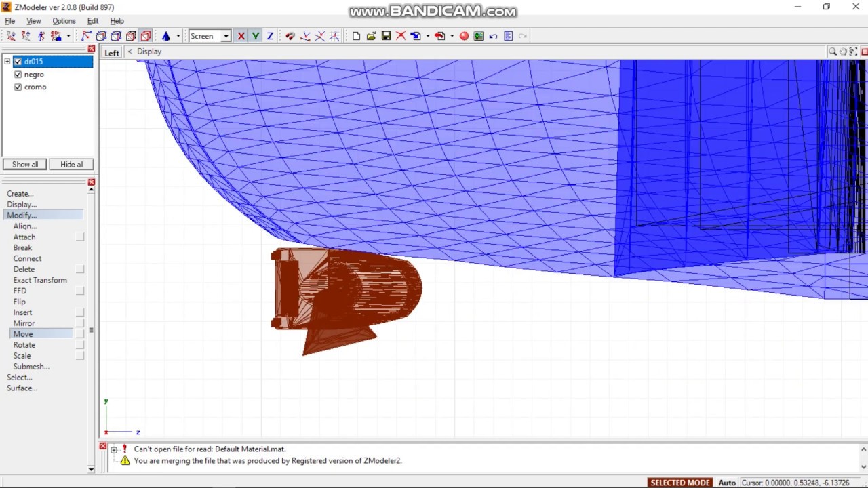Expand the Select... command group
The height and width of the screenshot is (488, 868).
20,378
